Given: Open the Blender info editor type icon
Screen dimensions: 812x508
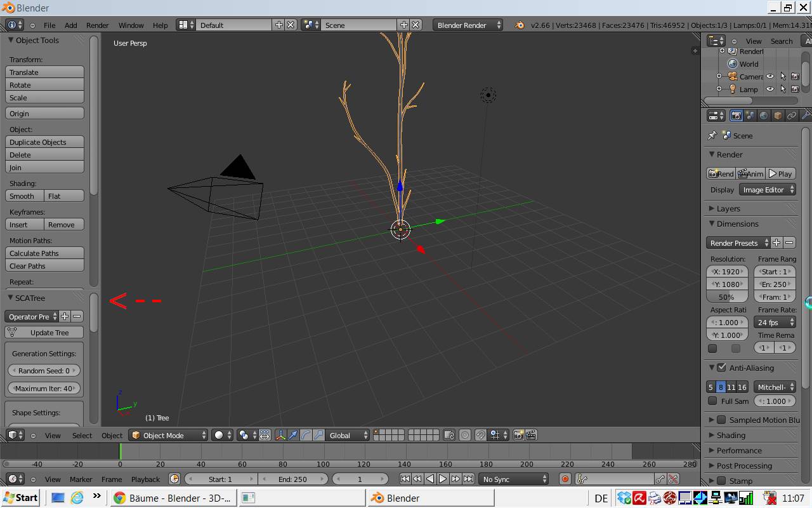Looking at the screenshot, I should 14,25.
